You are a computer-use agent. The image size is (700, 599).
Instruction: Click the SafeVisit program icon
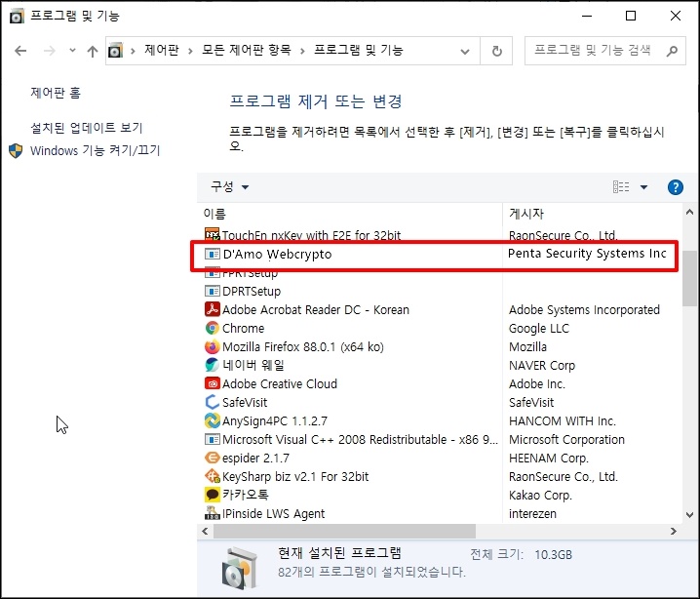click(x=213, y=402)
